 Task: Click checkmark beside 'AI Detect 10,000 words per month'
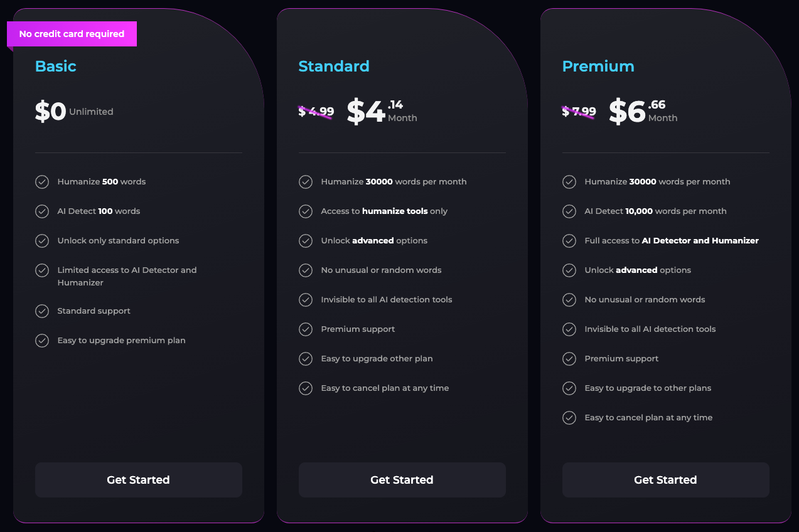pos(569,211)
